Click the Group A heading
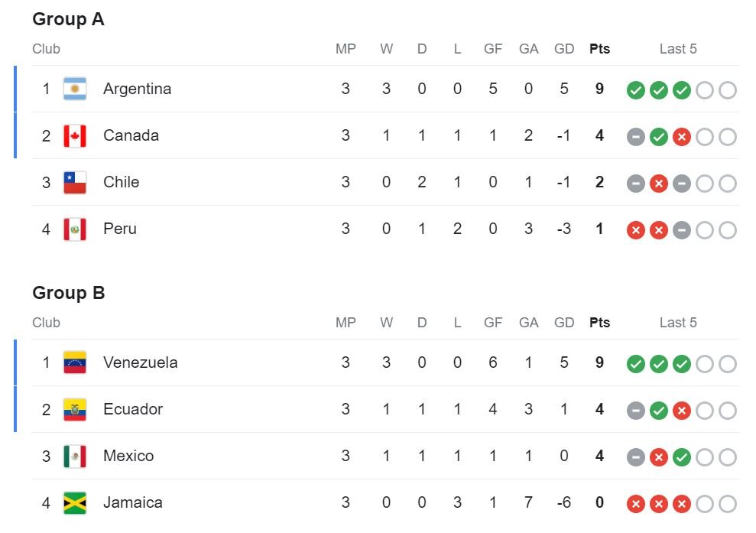 pos(68,20)
